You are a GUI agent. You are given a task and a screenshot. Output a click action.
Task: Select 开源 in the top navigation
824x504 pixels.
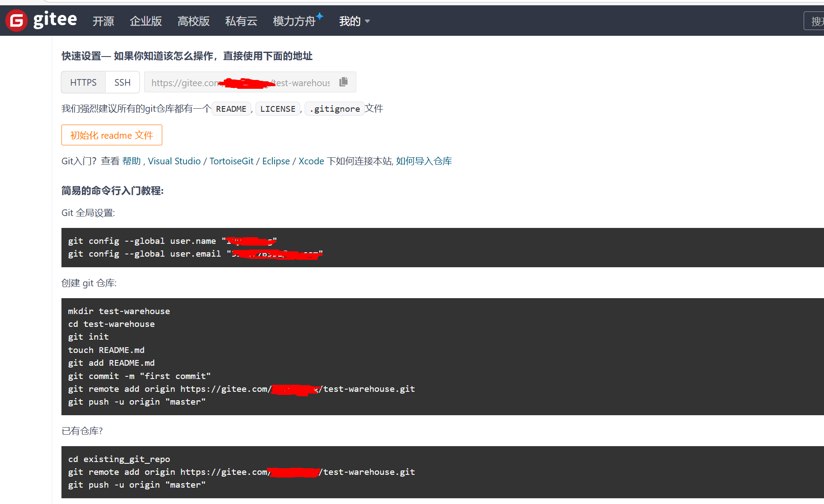click(103, 21)
